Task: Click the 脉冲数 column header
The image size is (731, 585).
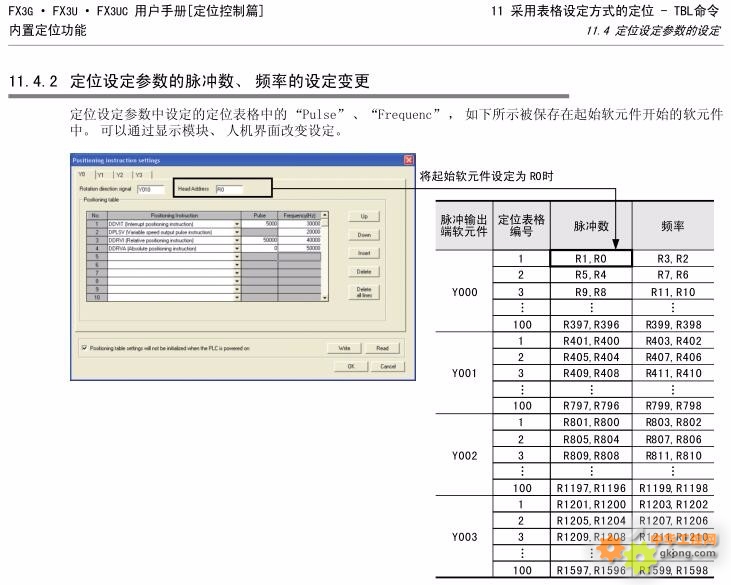Action: coord(591,226)
